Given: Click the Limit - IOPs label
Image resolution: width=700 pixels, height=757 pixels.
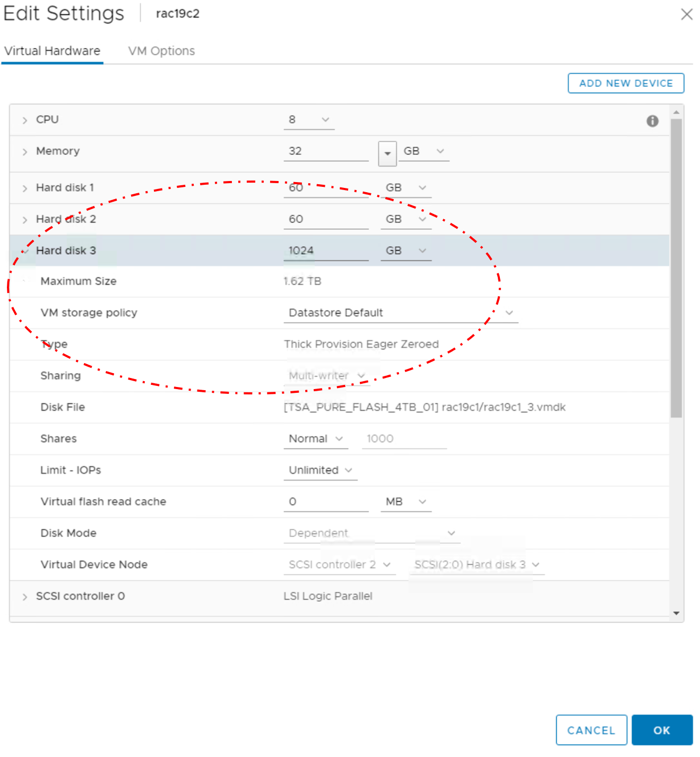Looking at the screenshot, I should (x=71, y=470).
